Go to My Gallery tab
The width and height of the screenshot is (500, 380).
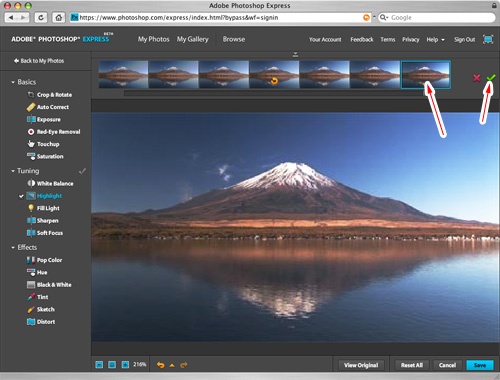193,39
